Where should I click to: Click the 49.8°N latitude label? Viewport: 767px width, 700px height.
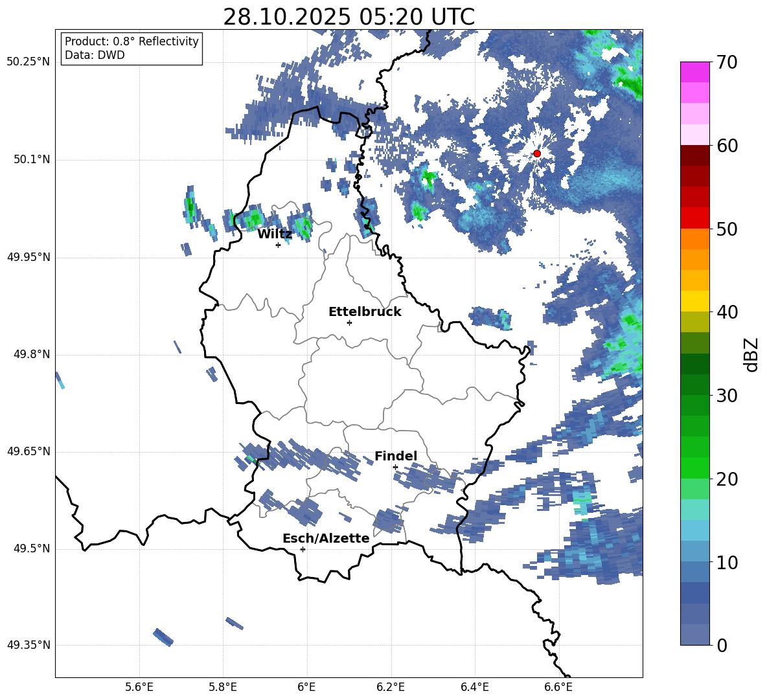(32, 354)
